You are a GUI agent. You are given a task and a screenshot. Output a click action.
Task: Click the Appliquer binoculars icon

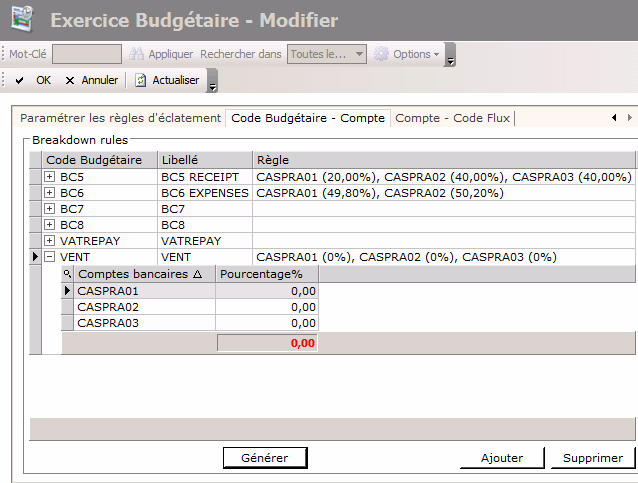pos(136,54)
